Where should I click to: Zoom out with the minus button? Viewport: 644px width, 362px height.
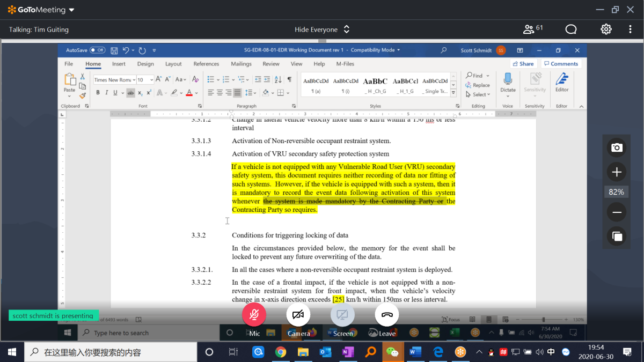point(617,213)
